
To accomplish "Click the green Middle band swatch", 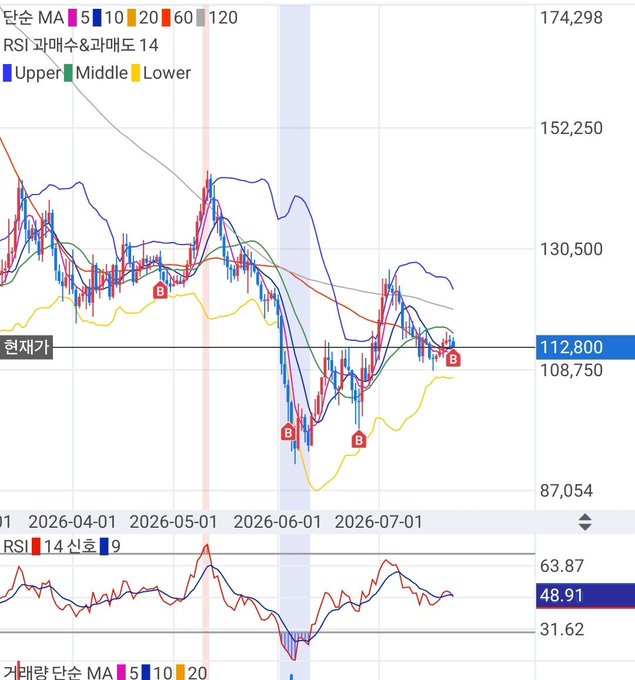I will point(69,73).
